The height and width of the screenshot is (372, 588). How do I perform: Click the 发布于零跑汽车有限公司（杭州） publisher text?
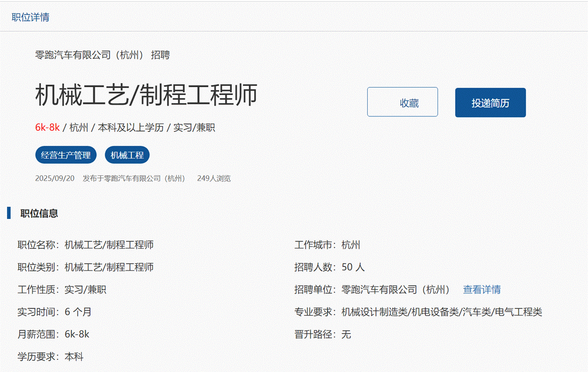tap(134, 179)
